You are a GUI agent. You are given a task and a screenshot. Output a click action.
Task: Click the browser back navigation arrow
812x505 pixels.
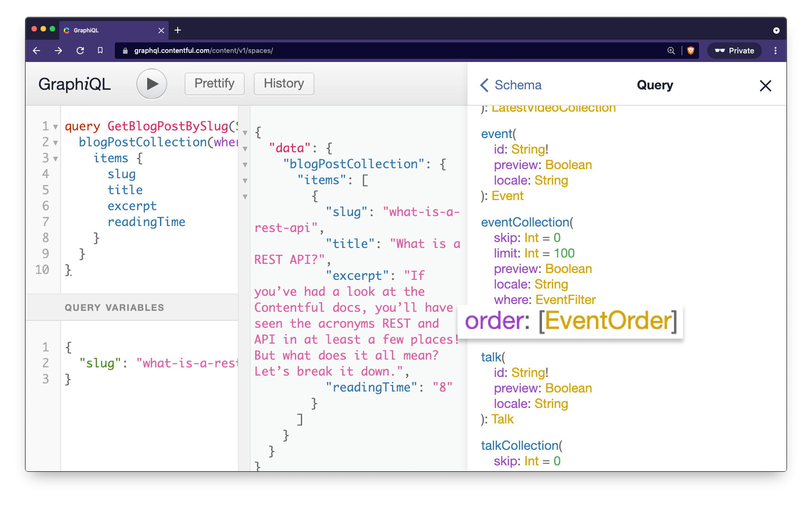[36, 51]
